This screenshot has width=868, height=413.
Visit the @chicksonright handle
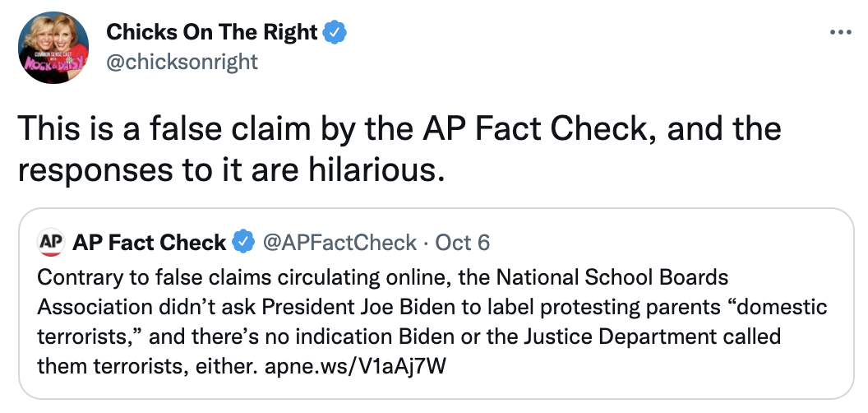tap(182, 61)
